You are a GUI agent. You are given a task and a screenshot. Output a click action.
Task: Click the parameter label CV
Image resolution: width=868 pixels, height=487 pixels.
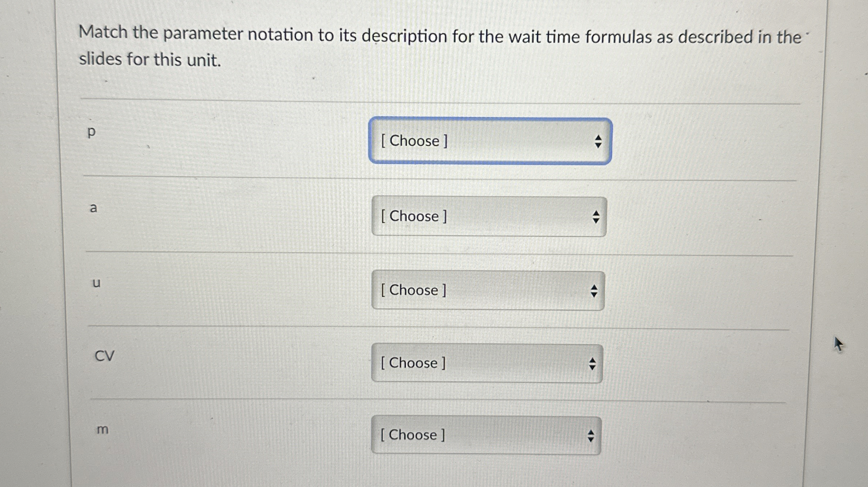point(104,355)
